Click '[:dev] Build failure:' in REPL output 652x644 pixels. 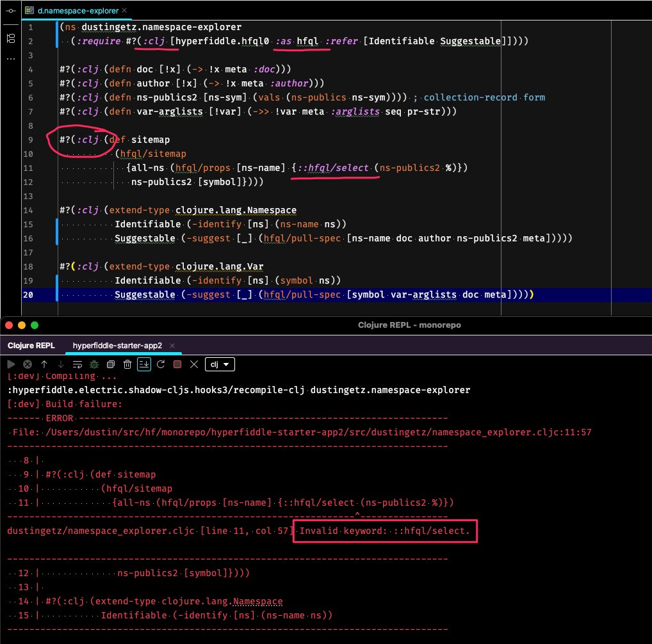tap(65, 404)
